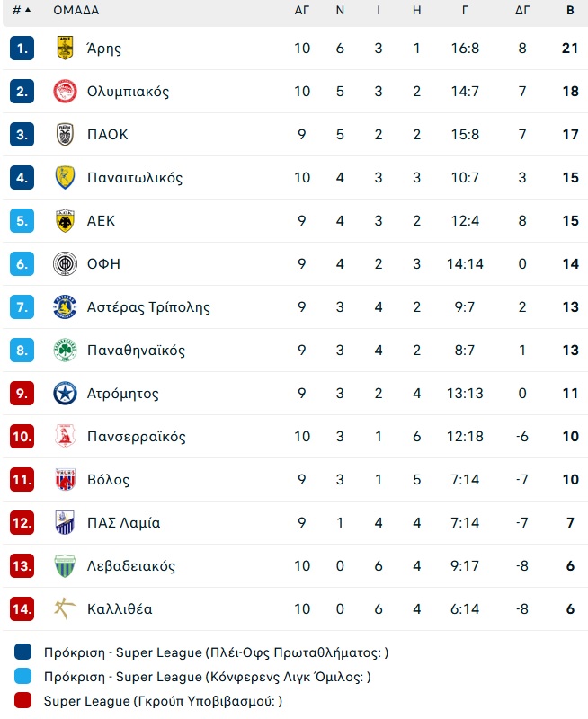The image size is (588, 719).
Task: Click the Άρης team crest icon
Action: [x=65, y=48]
